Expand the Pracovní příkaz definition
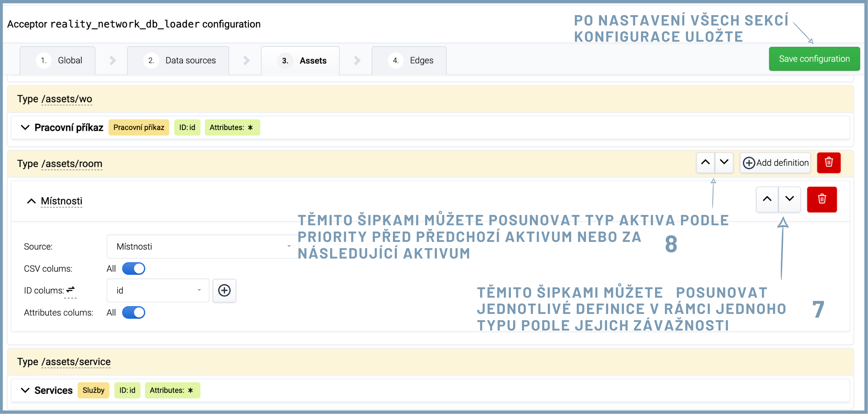Image resolution: width=868 pixels, height=414 pixels. (25, 127)
